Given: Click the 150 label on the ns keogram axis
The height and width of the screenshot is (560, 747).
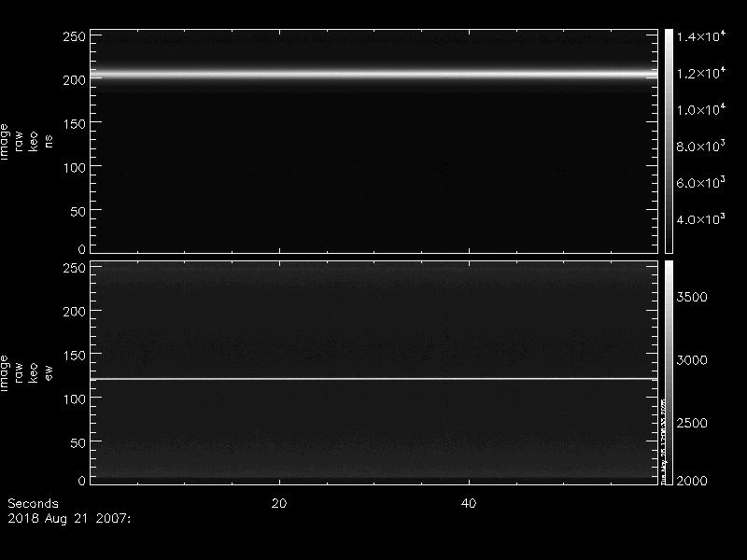Looking at the screenshot, I should tap(75, 124).
